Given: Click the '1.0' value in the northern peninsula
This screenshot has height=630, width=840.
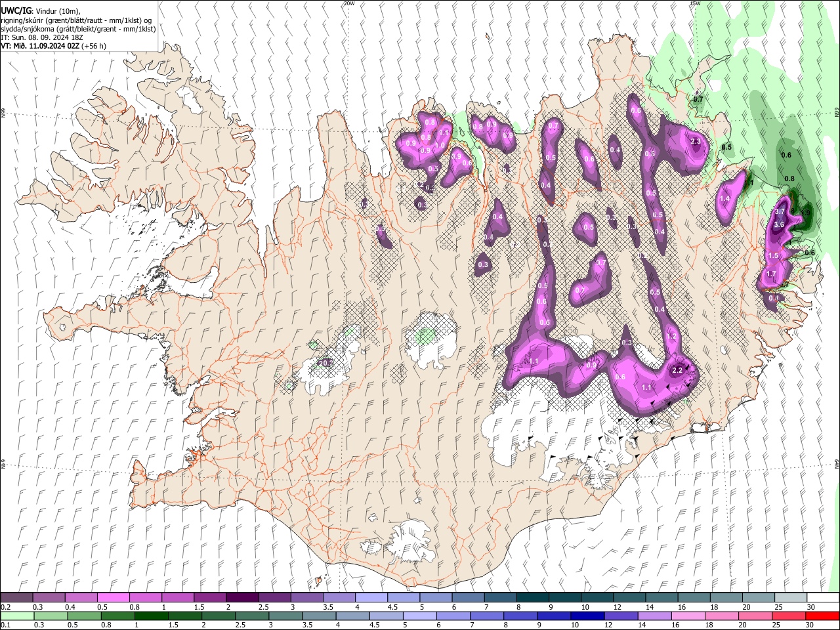Looking at the screenshot, I should 440,146.
